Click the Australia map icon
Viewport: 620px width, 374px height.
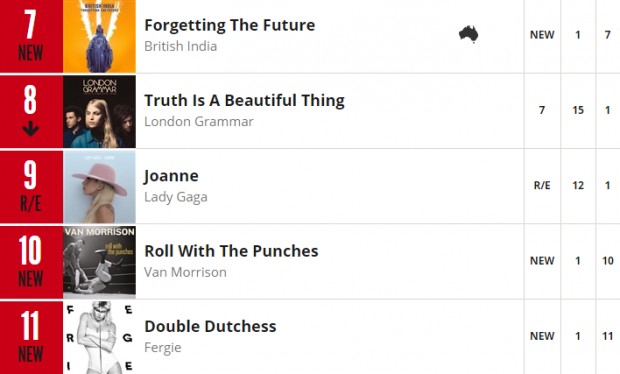(x=469, y=34)
